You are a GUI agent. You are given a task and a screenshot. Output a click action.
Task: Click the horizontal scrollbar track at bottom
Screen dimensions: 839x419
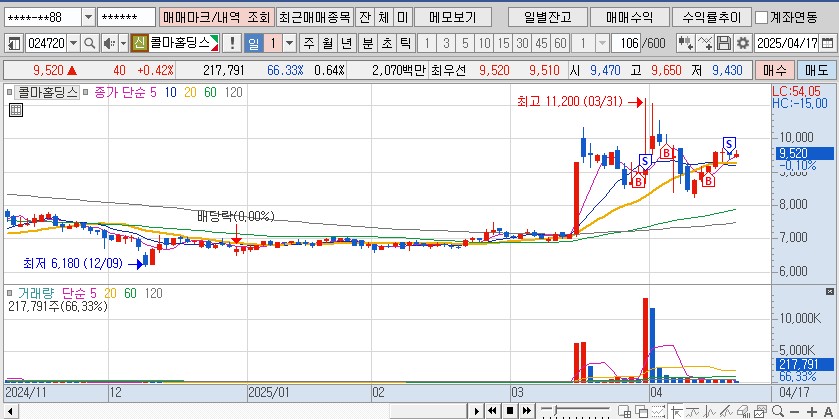pyautogui.click(x=241, y=411)
